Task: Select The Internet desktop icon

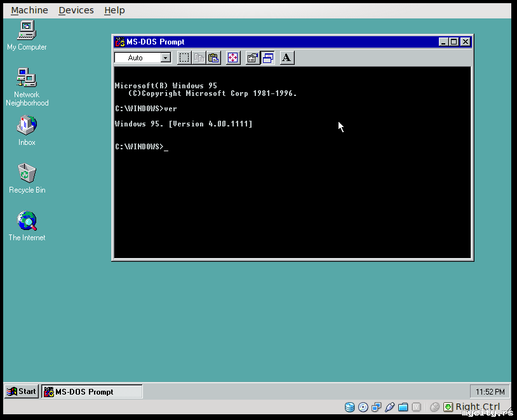Action: pyautogui.click(x=27, y=226)
